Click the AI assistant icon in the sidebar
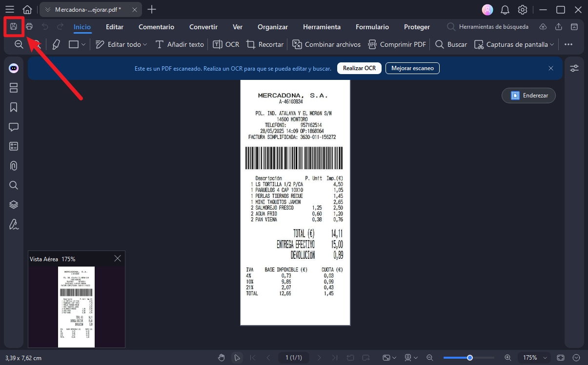 14,68
